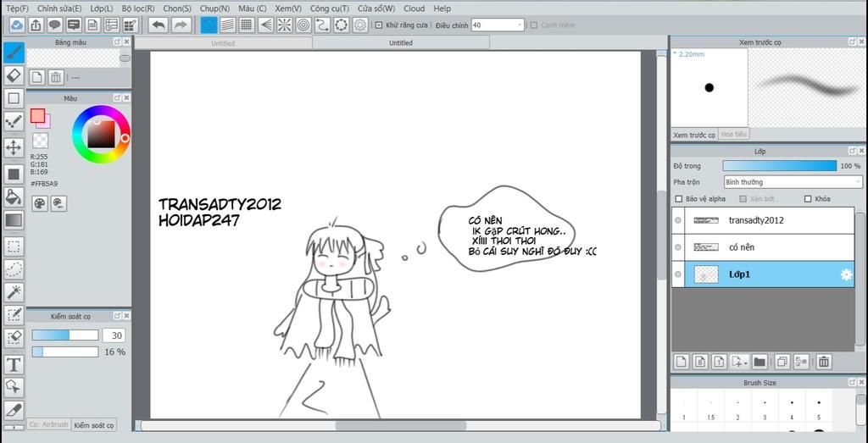Open the Tệp(F) menu
Viewport: 868px width, 443px height.
[17, 8]
